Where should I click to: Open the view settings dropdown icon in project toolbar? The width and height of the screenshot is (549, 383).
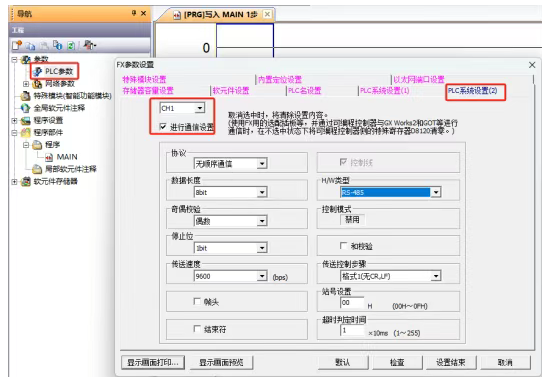pos(90,45)
